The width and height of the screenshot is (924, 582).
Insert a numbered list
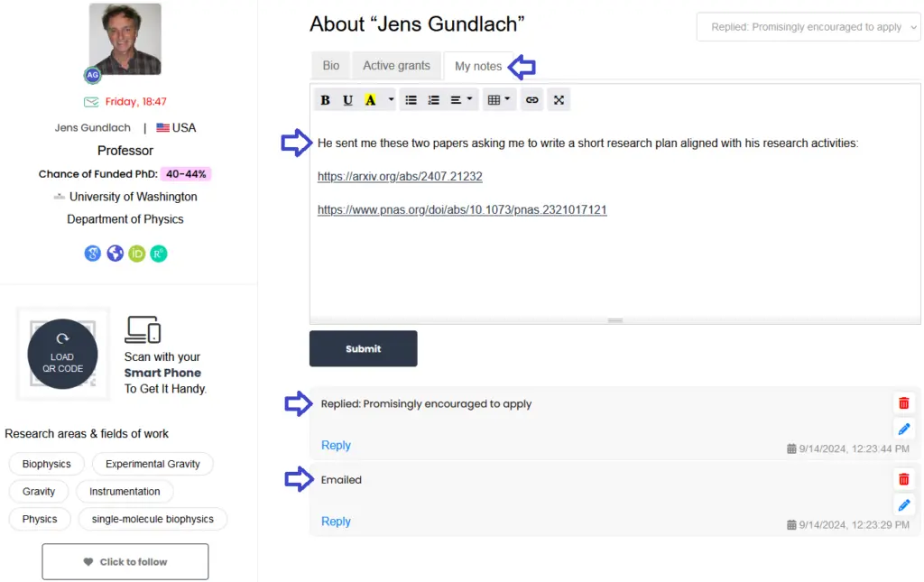(x=434, y=100)
